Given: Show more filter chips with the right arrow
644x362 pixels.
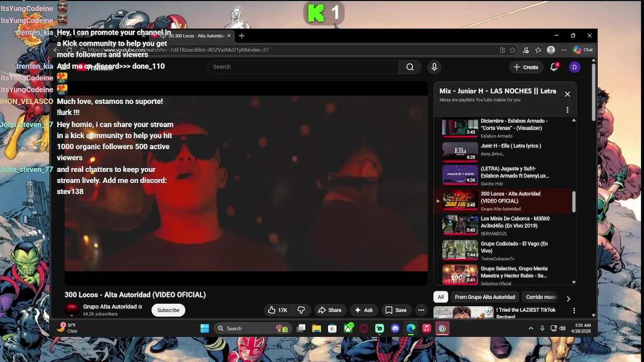Looking at the screenshot, I should tap(568, 298).
